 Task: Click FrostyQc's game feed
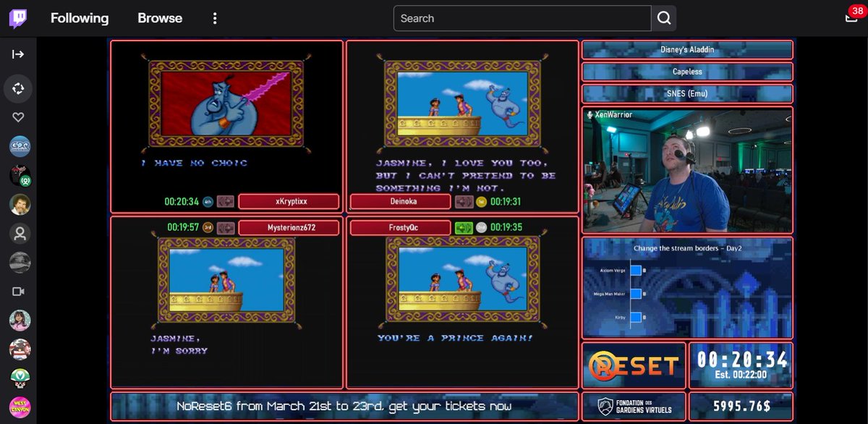(x=463, y=280)
